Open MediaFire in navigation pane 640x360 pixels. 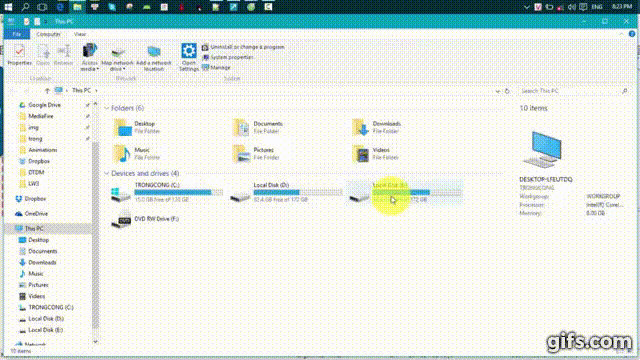[x=41, y=116]
